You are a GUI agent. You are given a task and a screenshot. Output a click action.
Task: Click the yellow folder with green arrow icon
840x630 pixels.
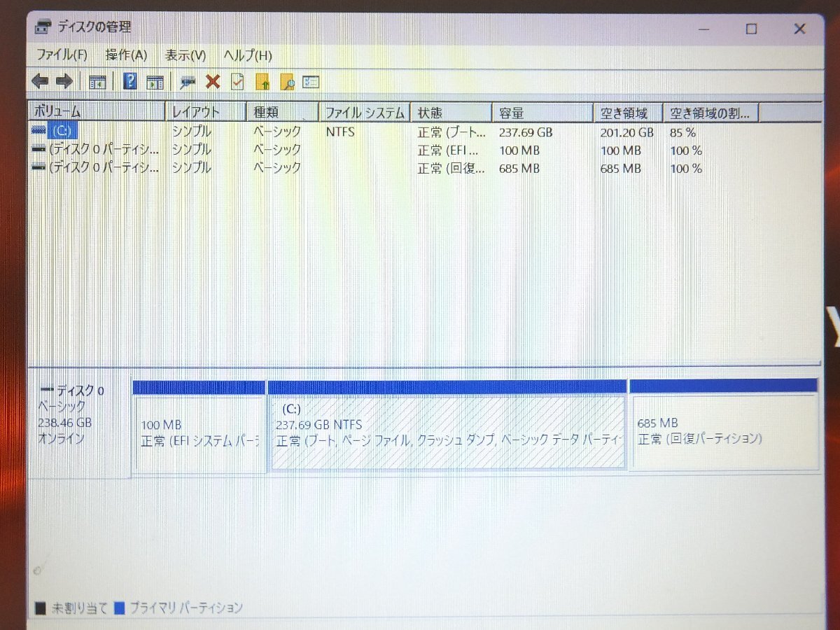262,82
